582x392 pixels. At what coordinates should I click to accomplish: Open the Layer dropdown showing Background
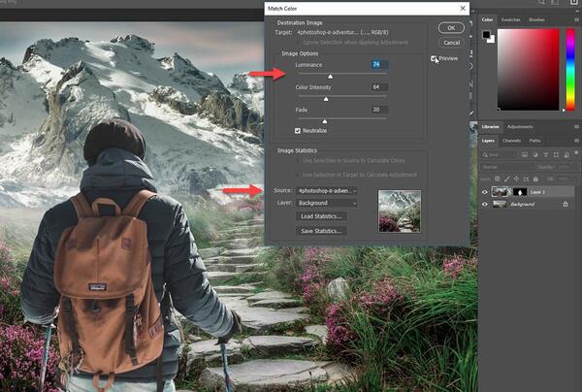(x=327, y=203)
